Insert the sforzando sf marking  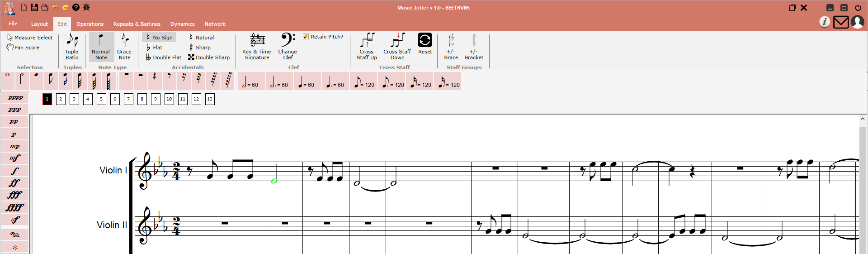point(14,220)
